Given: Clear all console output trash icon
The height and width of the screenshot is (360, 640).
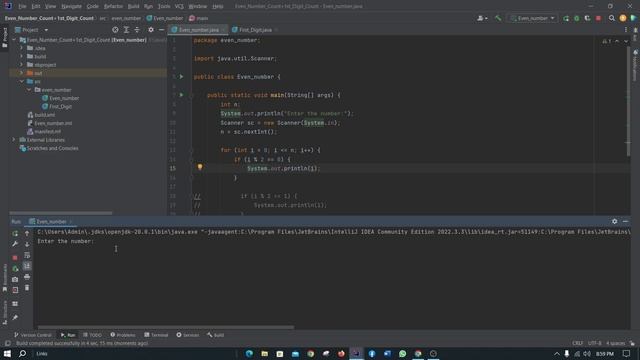Looking at the screenshot, I should 27,287.
